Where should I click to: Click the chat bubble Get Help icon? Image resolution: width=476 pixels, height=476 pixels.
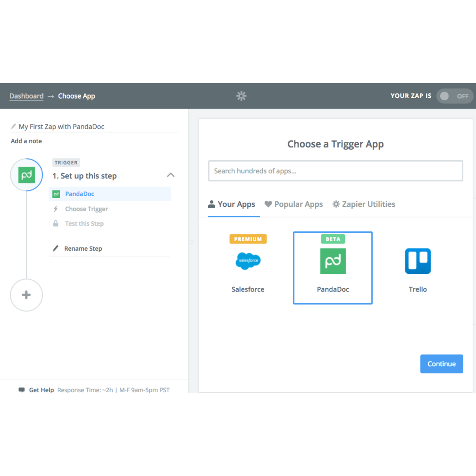22,389
